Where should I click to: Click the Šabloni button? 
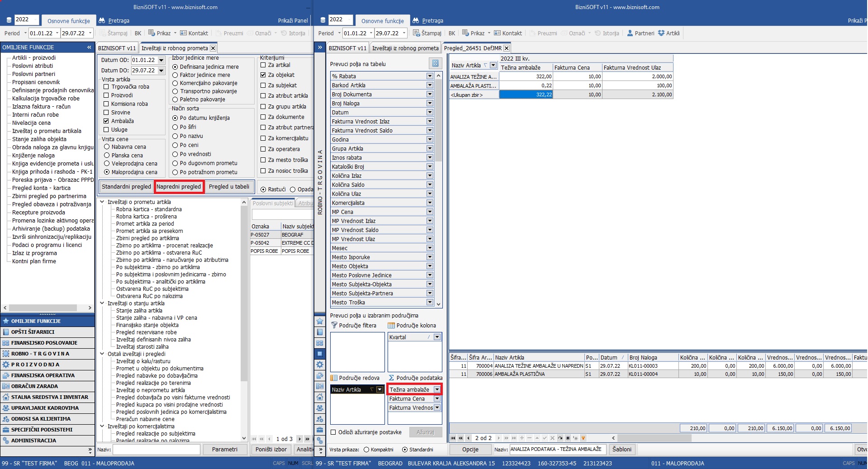[622, 449]
